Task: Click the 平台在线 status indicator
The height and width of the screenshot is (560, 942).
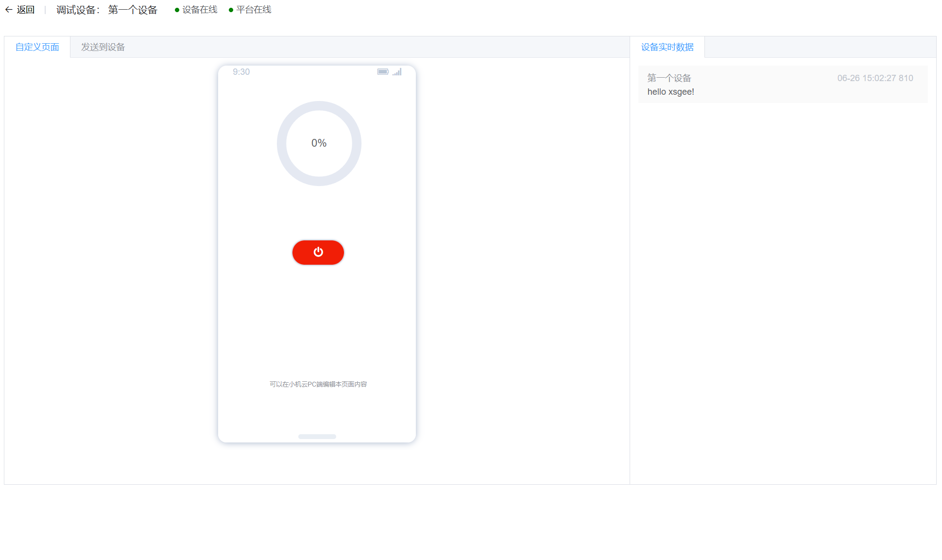Action: click(x=250, y=10)
